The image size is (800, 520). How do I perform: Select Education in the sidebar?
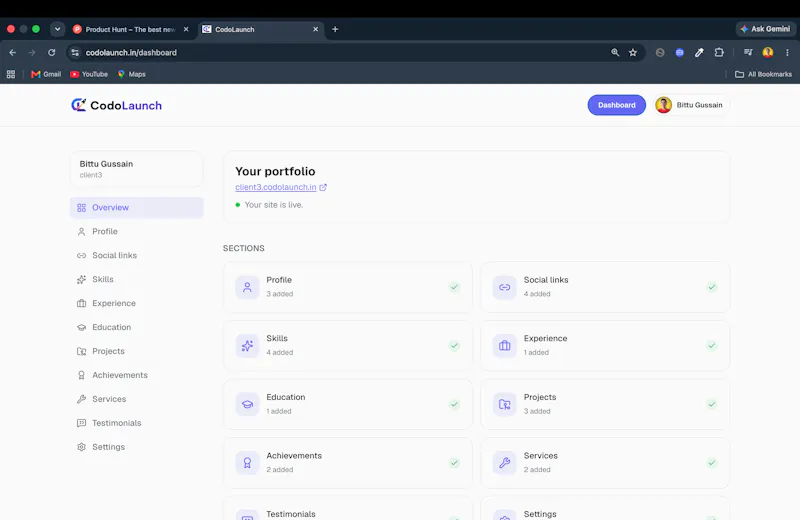136,328
